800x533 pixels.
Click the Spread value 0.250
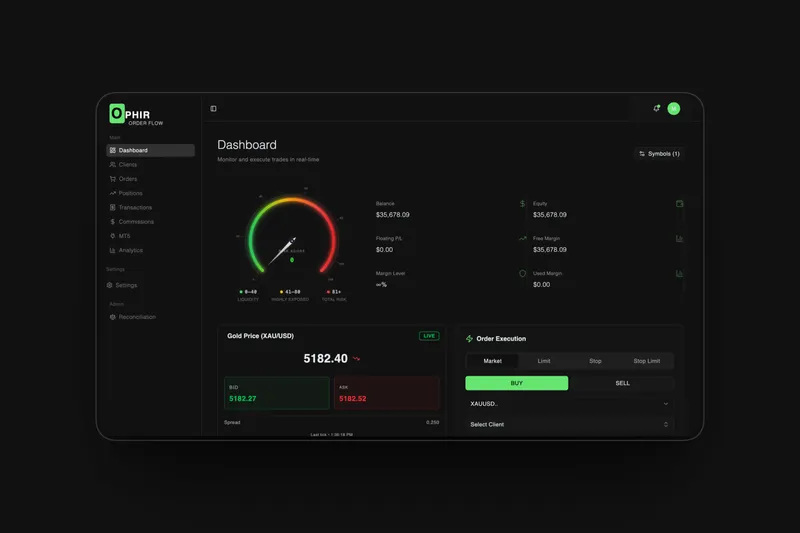(x=433, y=422)
